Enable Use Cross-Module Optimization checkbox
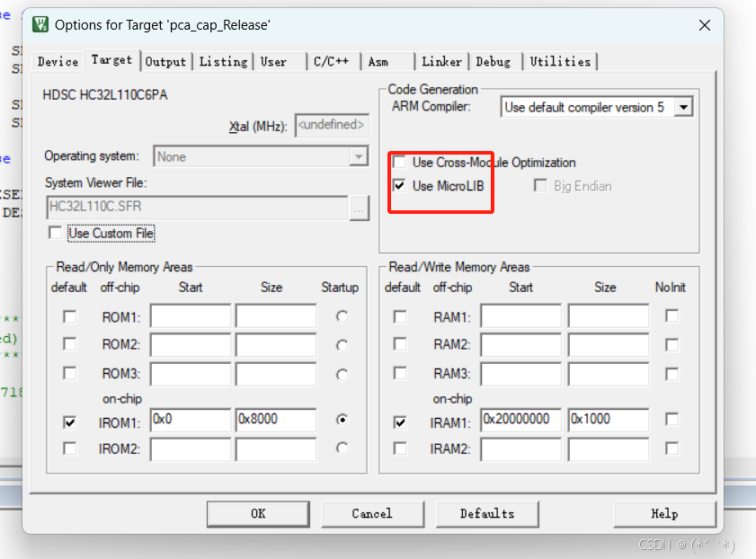This screenshot has width=756, height=559. 399,162
